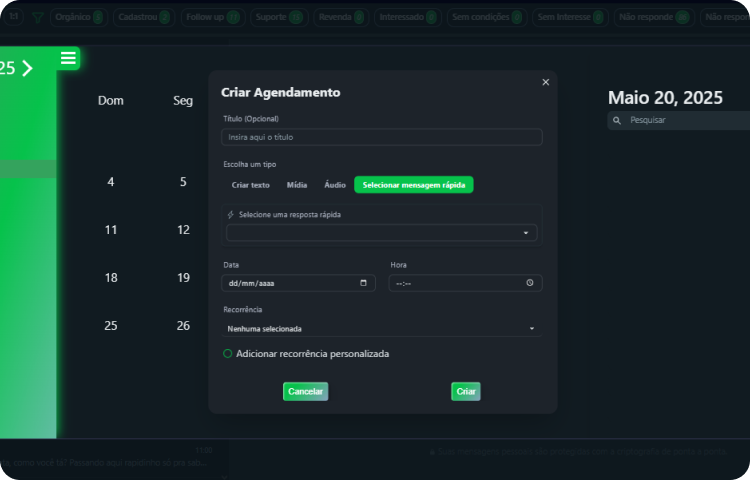
Task: Open the clock picker in Hora field
Action: click(530, 283)
